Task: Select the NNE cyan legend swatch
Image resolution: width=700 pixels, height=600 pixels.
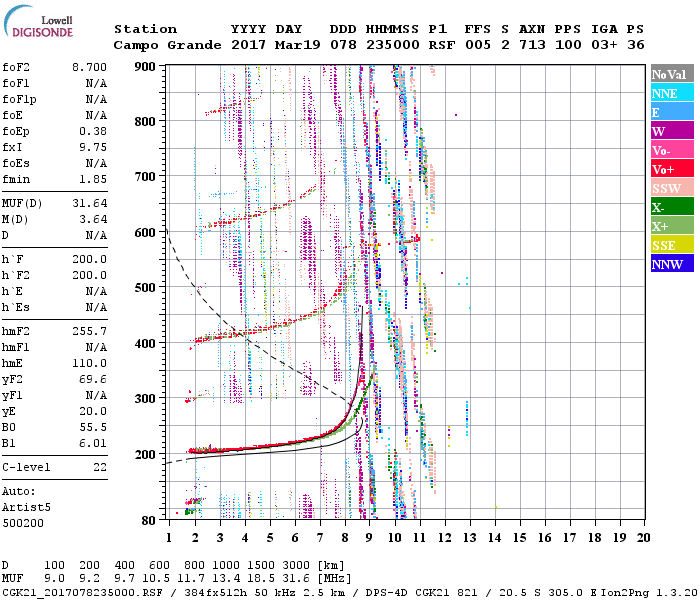Action: 672,93
